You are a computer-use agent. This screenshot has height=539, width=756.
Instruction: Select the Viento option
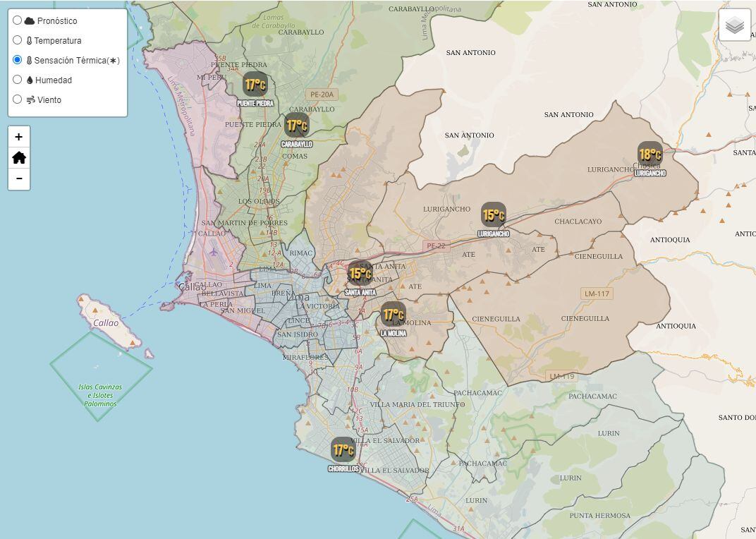[17, 99]
